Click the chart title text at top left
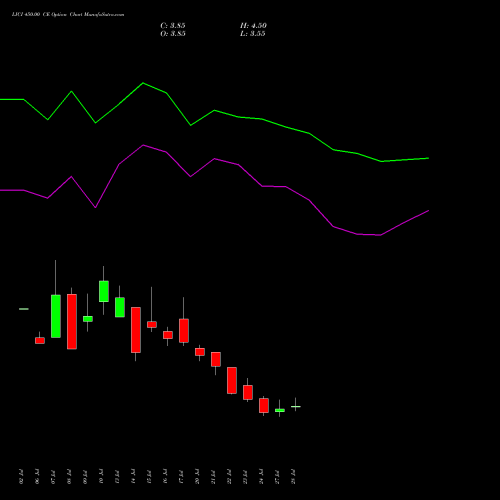500x500 pixels. (x=68, y=15)
